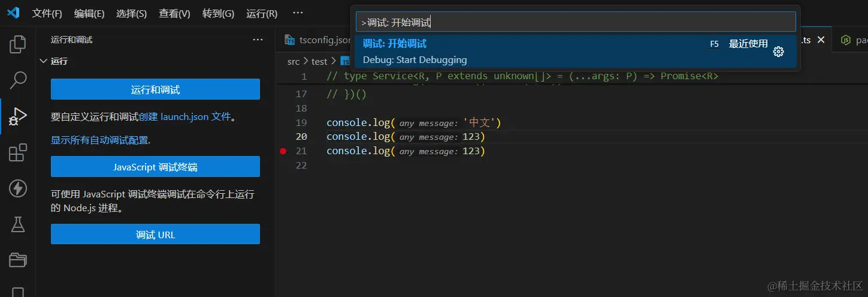Open the 选择(S) menu
868x297 pixels.
point(131,13)
